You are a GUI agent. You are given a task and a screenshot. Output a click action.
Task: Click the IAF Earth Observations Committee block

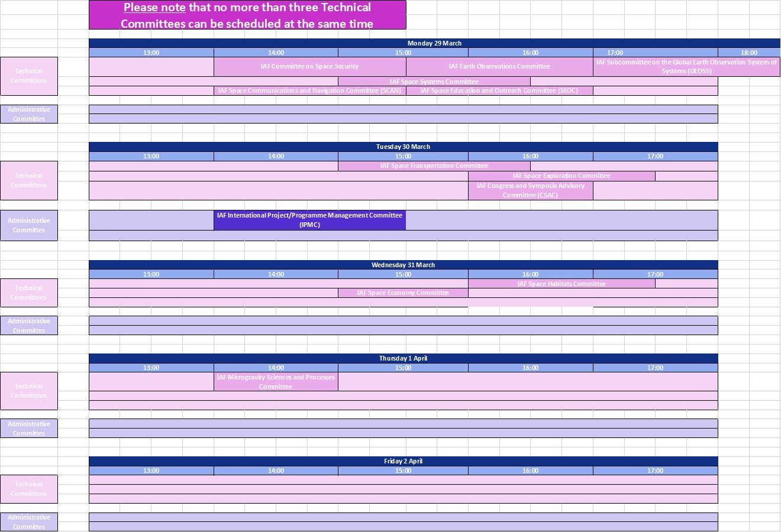coord(499,67)
